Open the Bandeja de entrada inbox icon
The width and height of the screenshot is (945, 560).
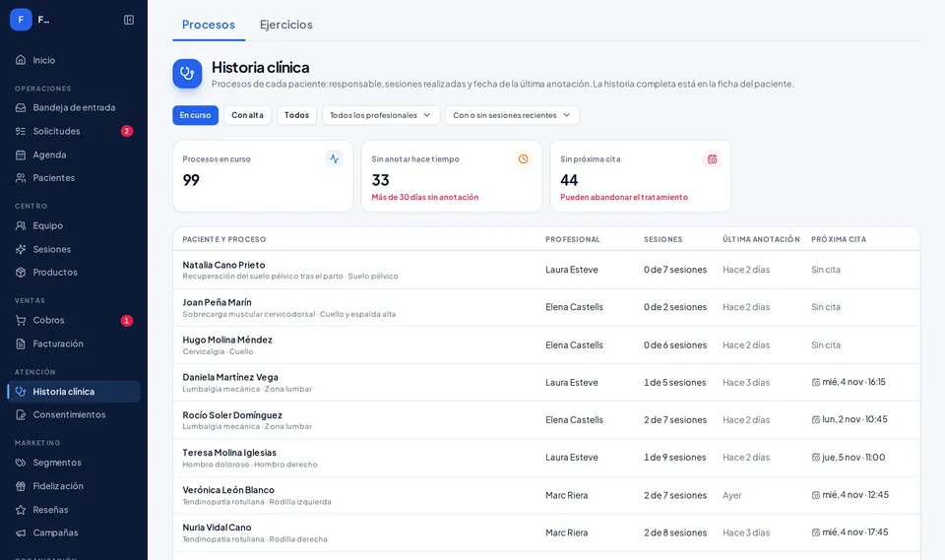(21, 107)
